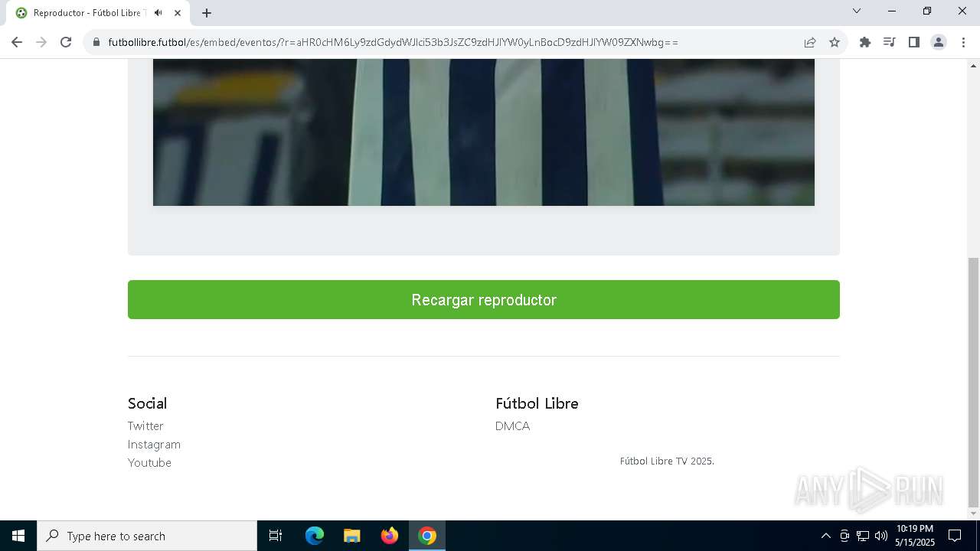This screenshot has width=980, height=551.
Task: Click the browser Forward arrow
Action: (x=41, y=42)
